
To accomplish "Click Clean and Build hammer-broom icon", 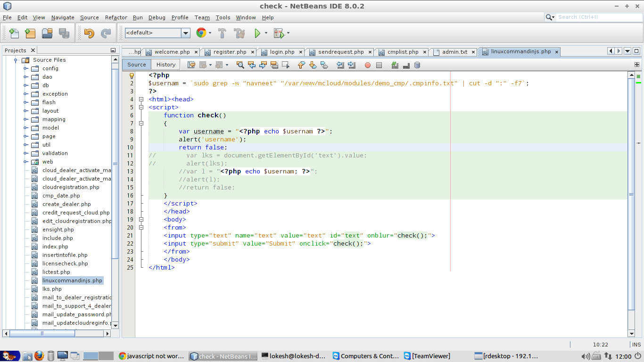I will pos(239,33).
